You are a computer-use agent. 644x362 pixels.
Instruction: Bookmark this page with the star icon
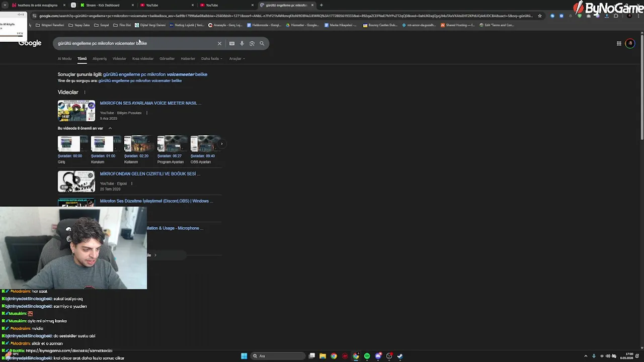click(x=540, y=16)
